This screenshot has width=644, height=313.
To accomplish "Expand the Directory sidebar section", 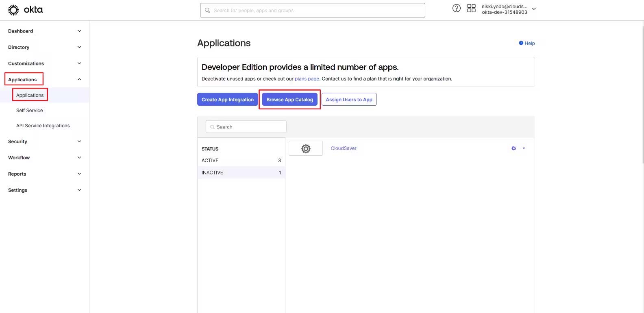I will tap(79, 47).
